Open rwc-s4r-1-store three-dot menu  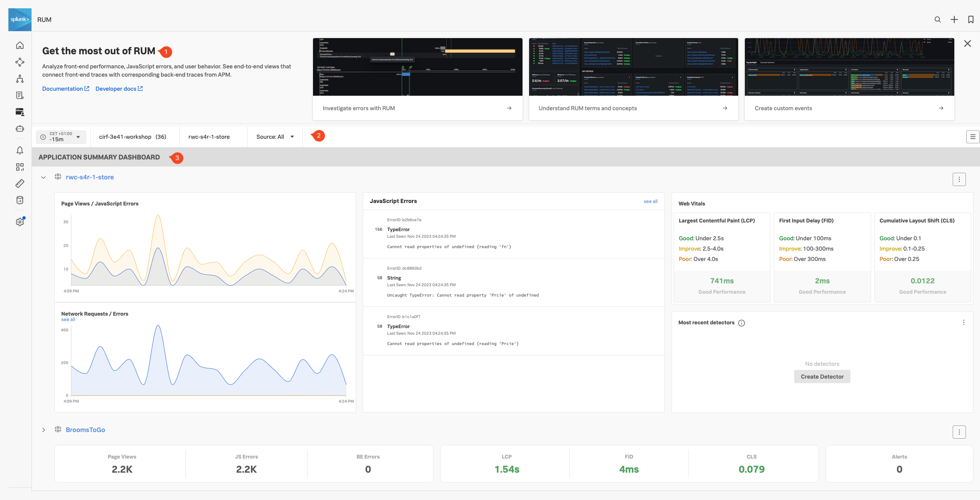[x=959, y=179]
